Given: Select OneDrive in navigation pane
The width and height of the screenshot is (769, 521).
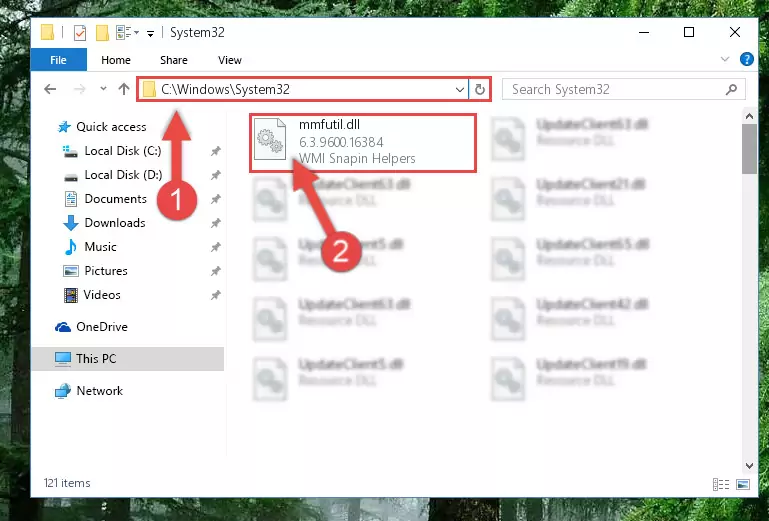Looking at the screenshot, I should point(92,327).
